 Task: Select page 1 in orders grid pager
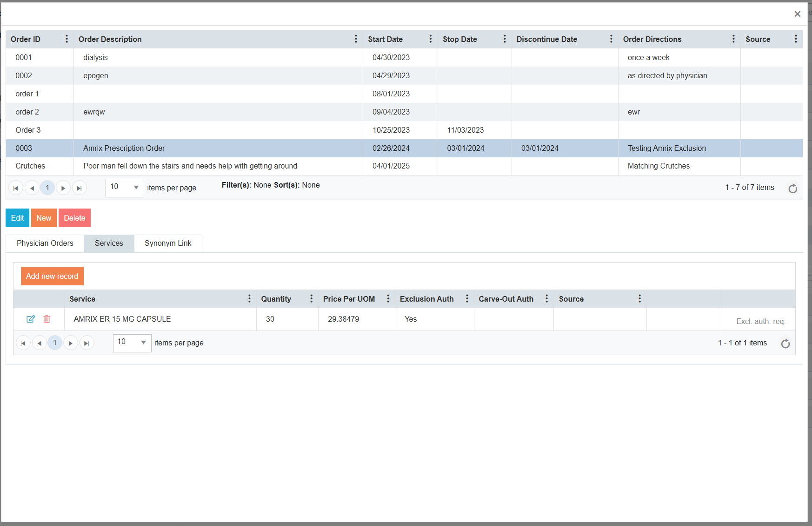[x=47, y=188]
